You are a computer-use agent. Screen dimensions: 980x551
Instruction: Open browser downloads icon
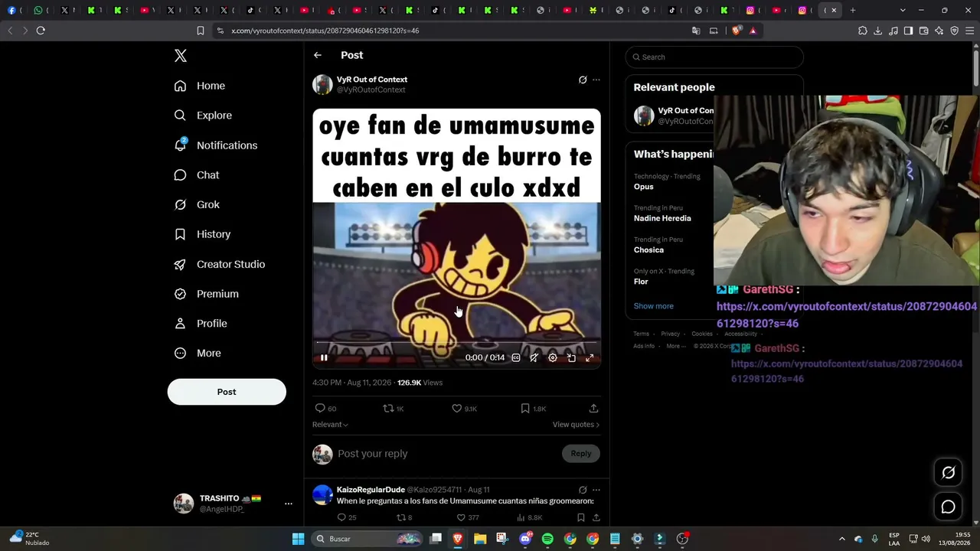pyautogui.click(x=878, y=31)
